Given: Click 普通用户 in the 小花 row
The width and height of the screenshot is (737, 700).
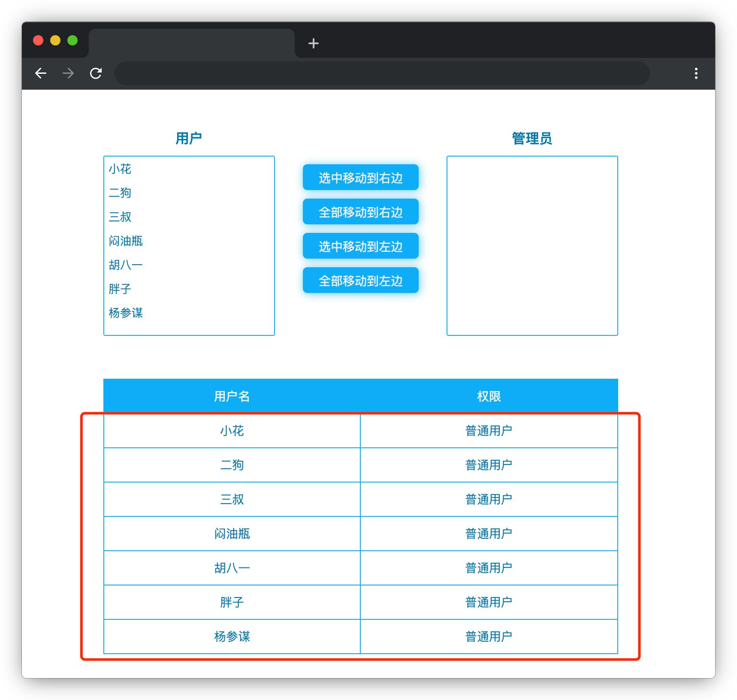Looking at the screenshot, I should click(489, 431).
